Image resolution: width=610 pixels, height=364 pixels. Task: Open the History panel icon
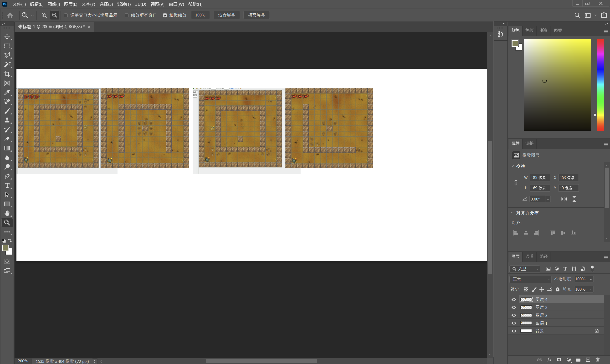point(500,34)
